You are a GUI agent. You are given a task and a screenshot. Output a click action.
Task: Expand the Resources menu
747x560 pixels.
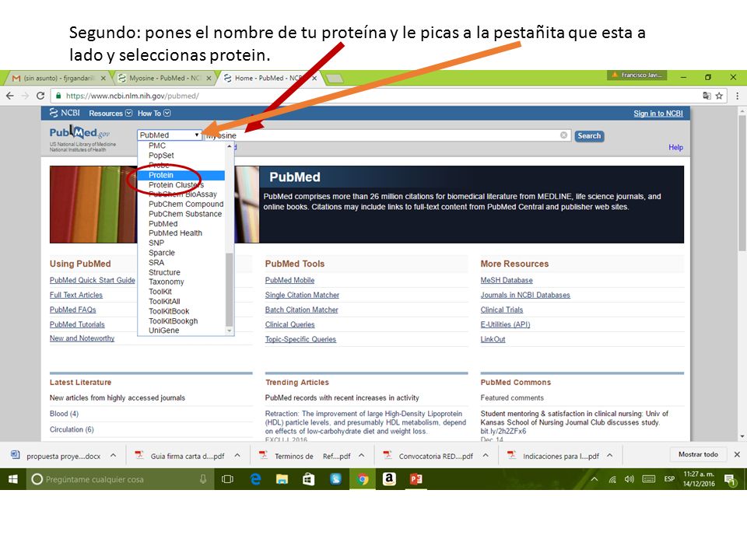110,114
